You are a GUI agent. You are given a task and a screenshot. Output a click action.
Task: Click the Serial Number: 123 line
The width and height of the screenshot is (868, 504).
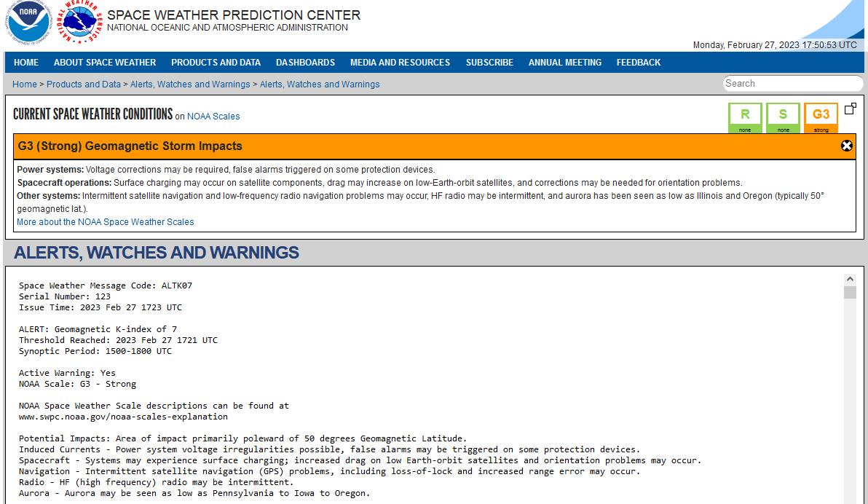click(x=64, y=297)
